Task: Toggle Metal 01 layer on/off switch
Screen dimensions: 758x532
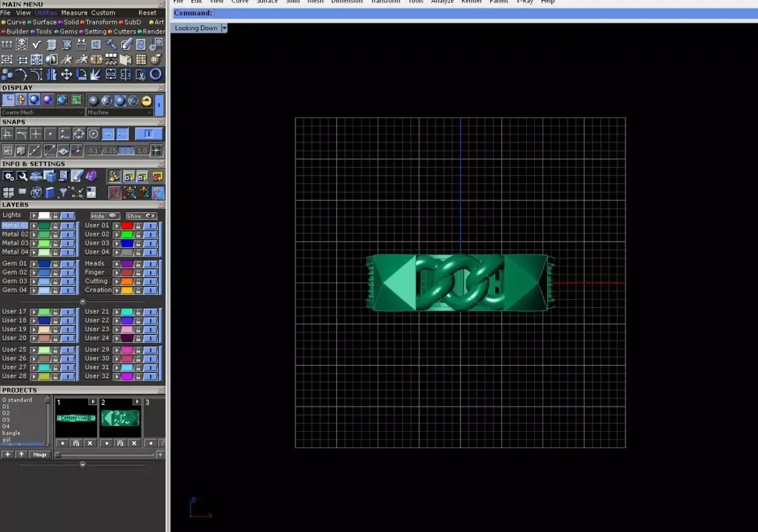Action: click(x=68, y=226)
